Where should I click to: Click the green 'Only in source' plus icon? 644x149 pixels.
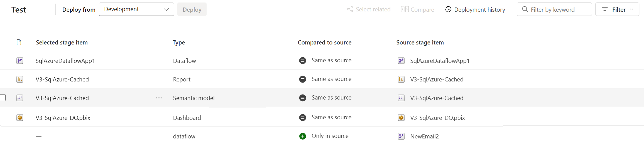(303, 136)
